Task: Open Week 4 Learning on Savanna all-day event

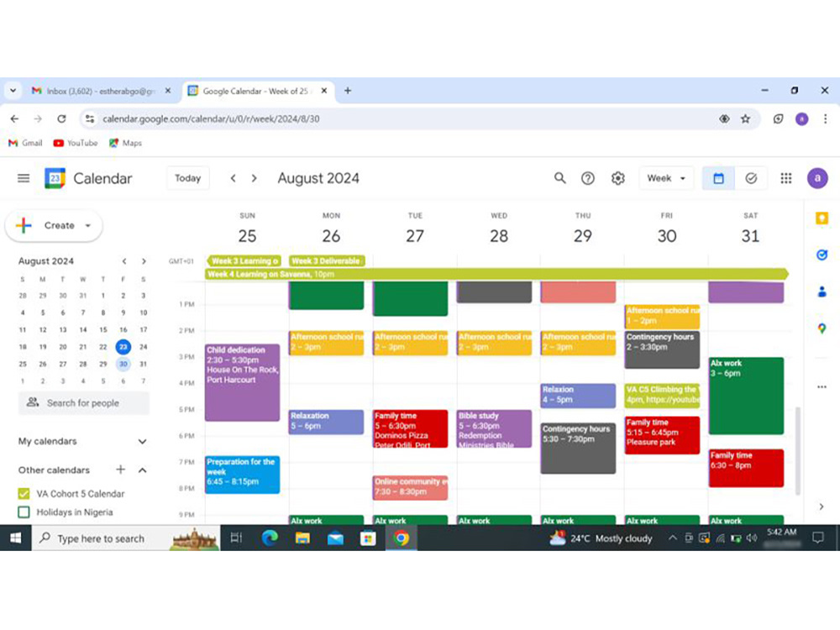Action: 496,275
